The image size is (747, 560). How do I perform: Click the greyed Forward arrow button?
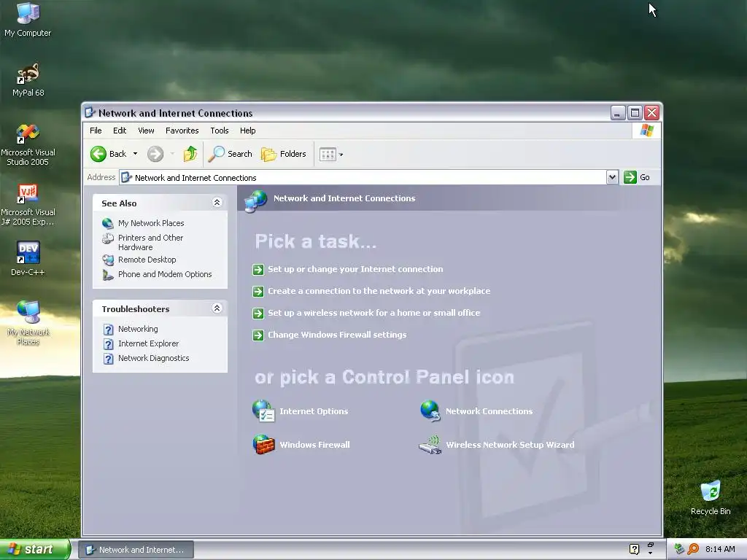pos(155,154)
